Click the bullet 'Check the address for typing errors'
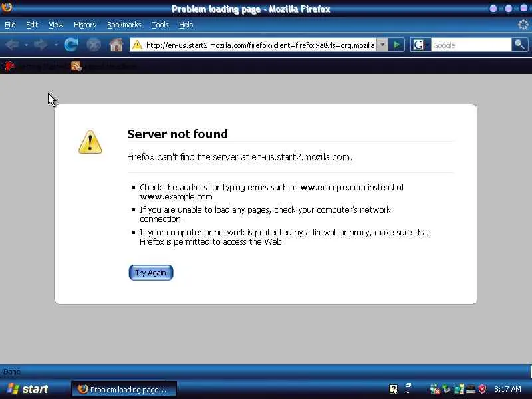The image size is (532, 399). coord(272,192)
